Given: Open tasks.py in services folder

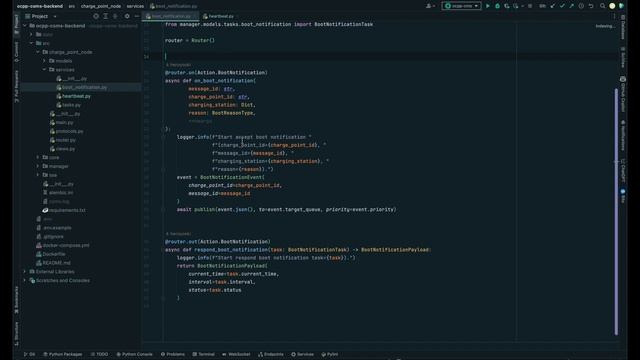Looking at the screenshot, I should (x=69, y=105).
